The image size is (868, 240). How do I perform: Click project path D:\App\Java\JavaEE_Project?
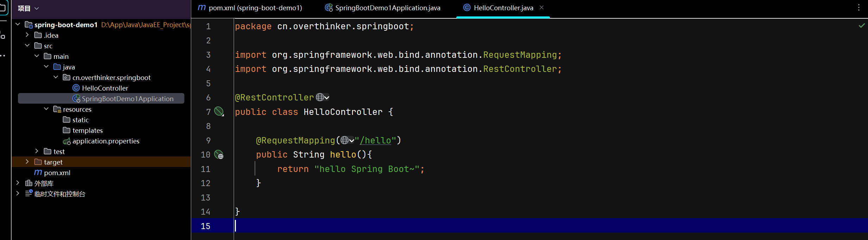tap(146, 25)
